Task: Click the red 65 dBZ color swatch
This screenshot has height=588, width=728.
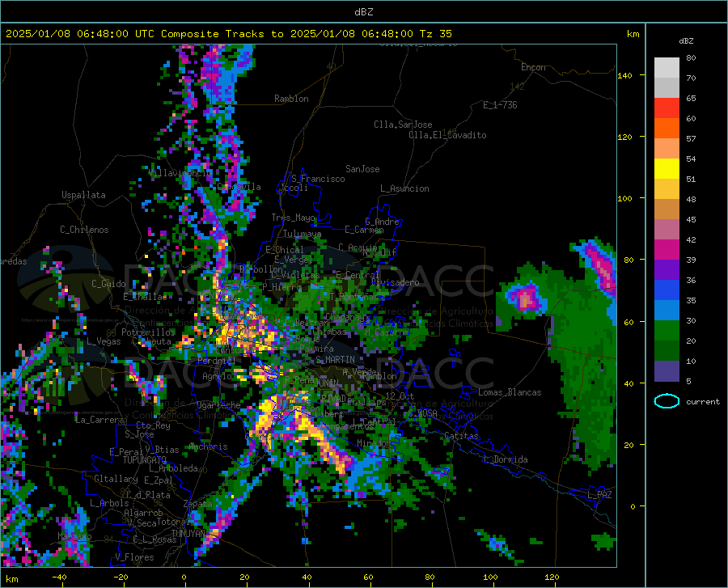Action: [667, 108]
